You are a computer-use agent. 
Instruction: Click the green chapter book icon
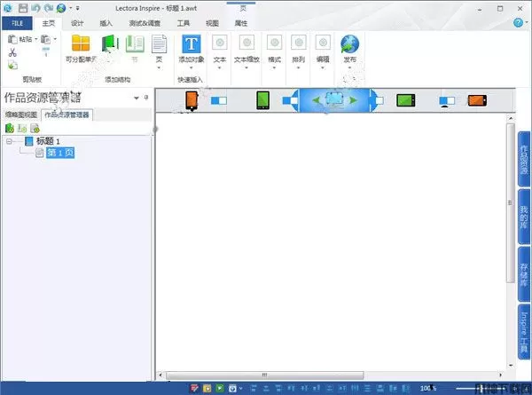coord(111,44)
